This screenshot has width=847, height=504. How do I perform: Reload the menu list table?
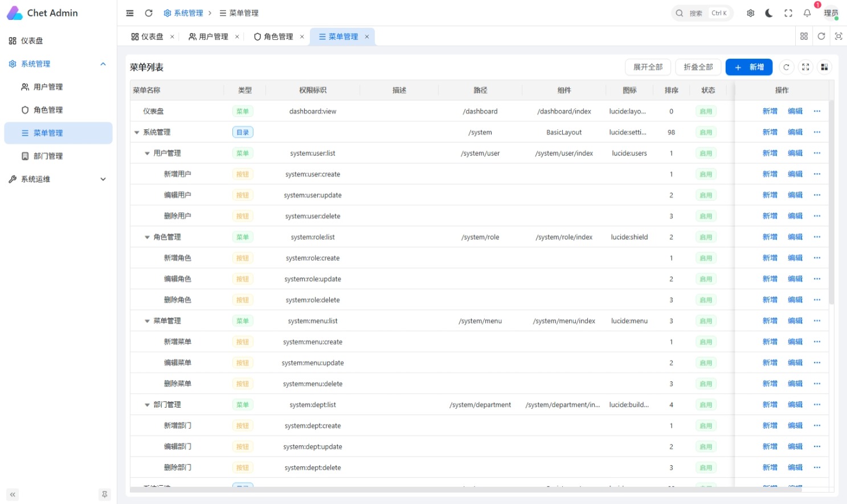786,67
